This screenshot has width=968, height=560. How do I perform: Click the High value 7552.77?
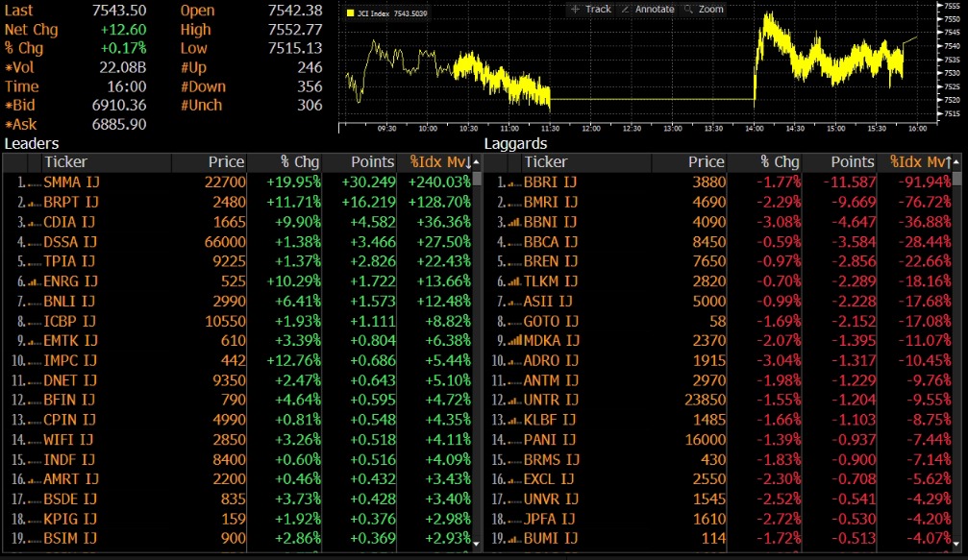click(x=295, y=30)
